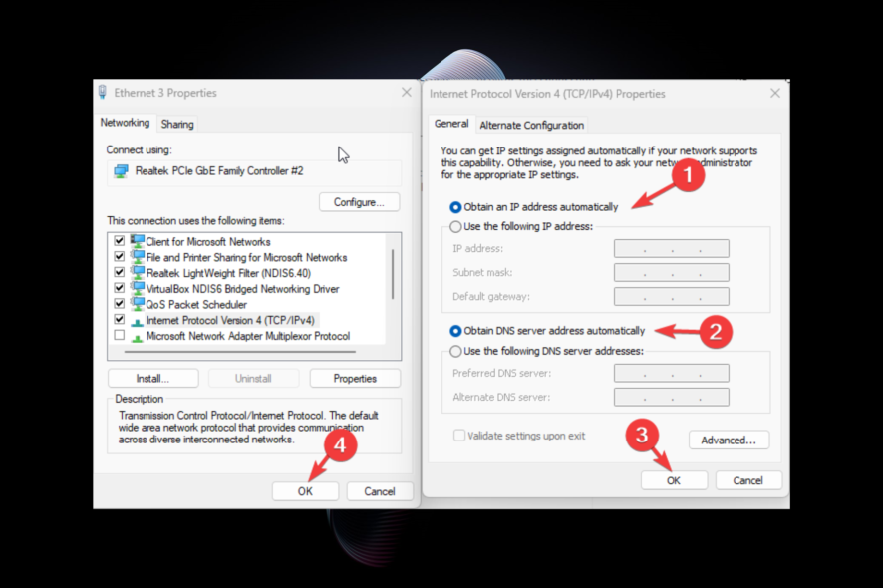Select the QoS Packet Scheduler row
This screenshot has width=883, height=588.
click(196, 305)
